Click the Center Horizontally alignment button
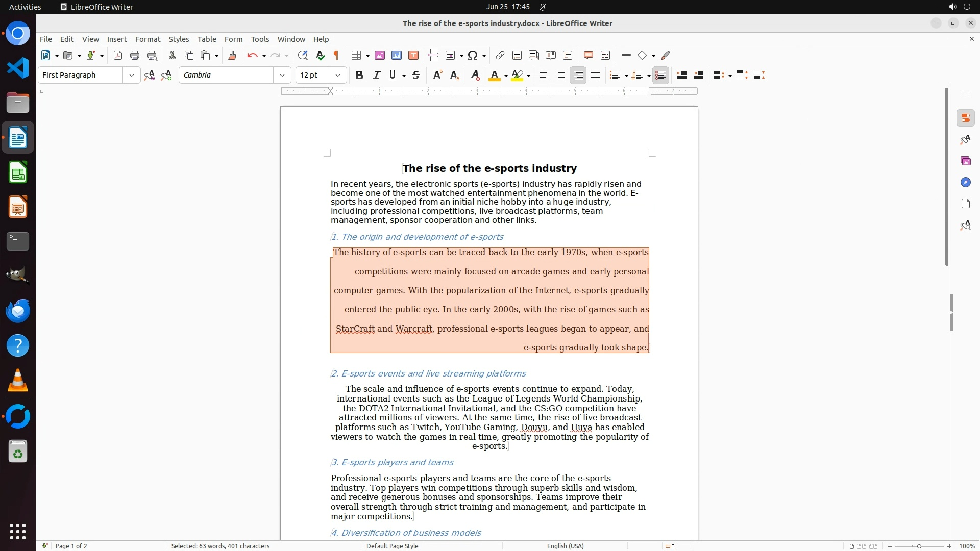 pos(561,75)
